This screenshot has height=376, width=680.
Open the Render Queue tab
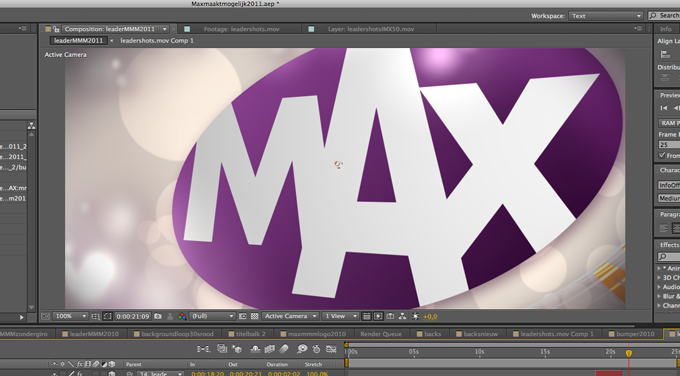381,334
